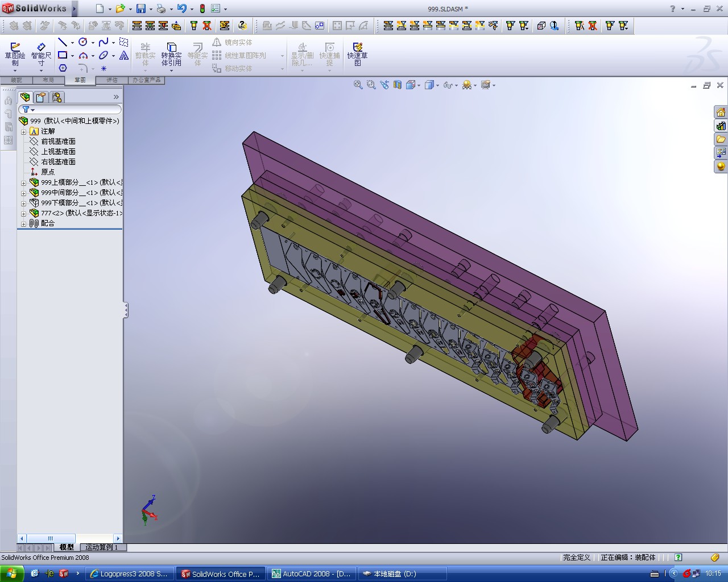The width and height of the screenshot is (728, 582).
Task: Click the Print icon
Action: [161, 9]
